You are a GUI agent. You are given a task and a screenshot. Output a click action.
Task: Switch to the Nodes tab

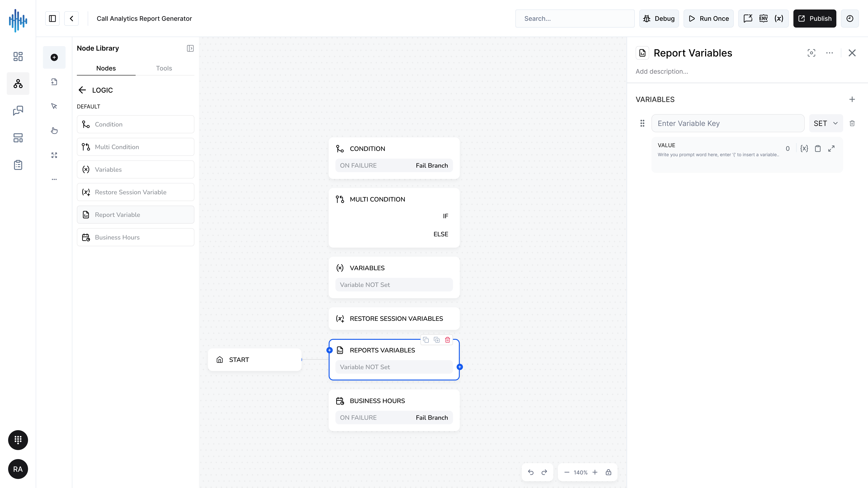click(x=106, y=68)
